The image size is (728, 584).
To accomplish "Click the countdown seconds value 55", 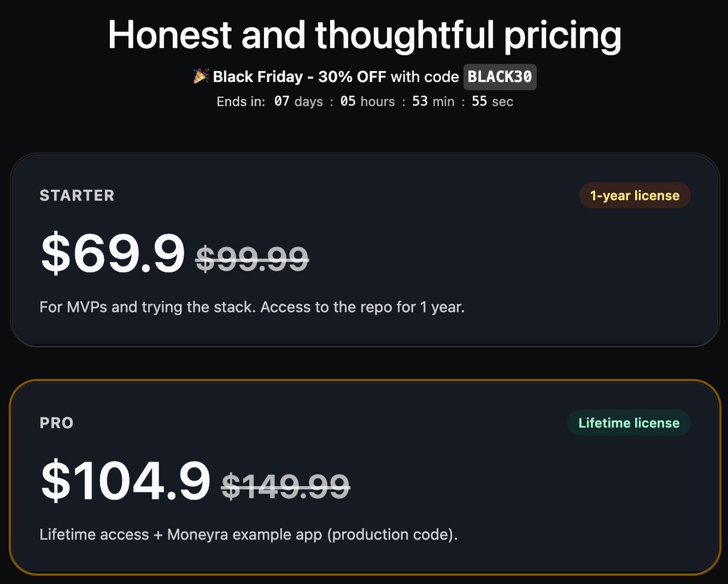I will pyautogui.click(x=479, y=101).
